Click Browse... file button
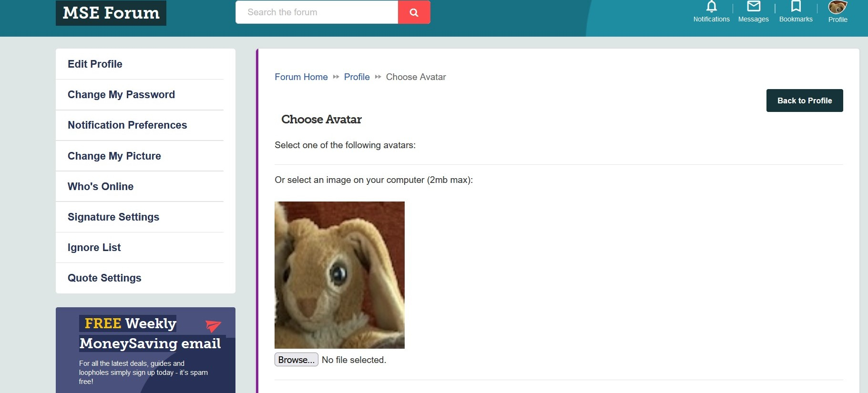 coord(296,360)
